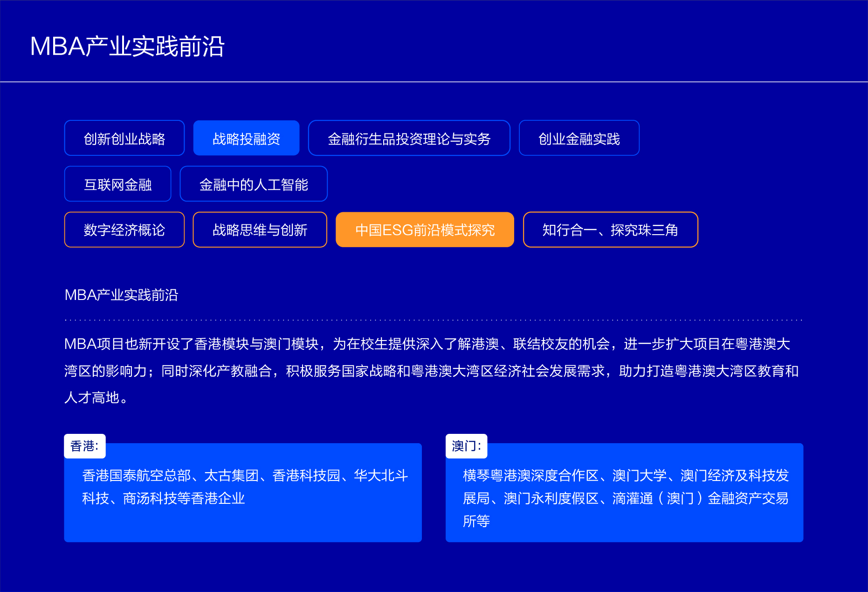The height and width of the screenshot is (592, 868).
Task: Click the small MBA产业实践前沿 section heading
Action: pyautogui.click(x=121, y=295)
